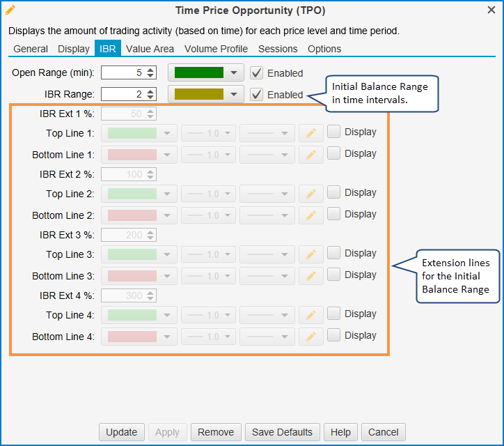
Task: Click the pencil icon for Bottom Line 2
Action: point(311,215)
